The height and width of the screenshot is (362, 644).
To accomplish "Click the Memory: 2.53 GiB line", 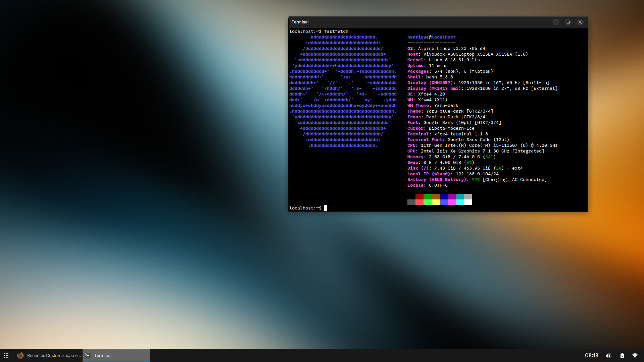I will coord(451,157).
